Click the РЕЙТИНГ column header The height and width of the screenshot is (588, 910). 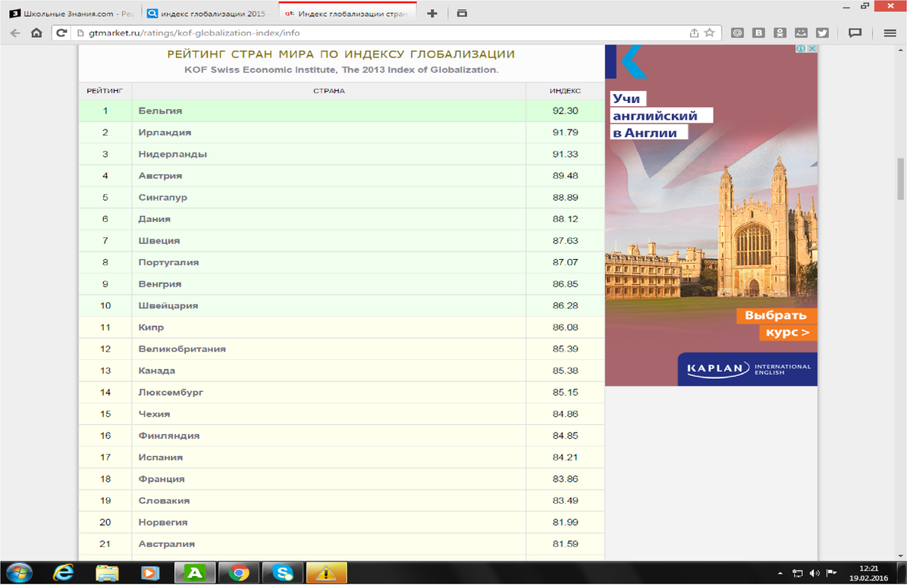105,91
